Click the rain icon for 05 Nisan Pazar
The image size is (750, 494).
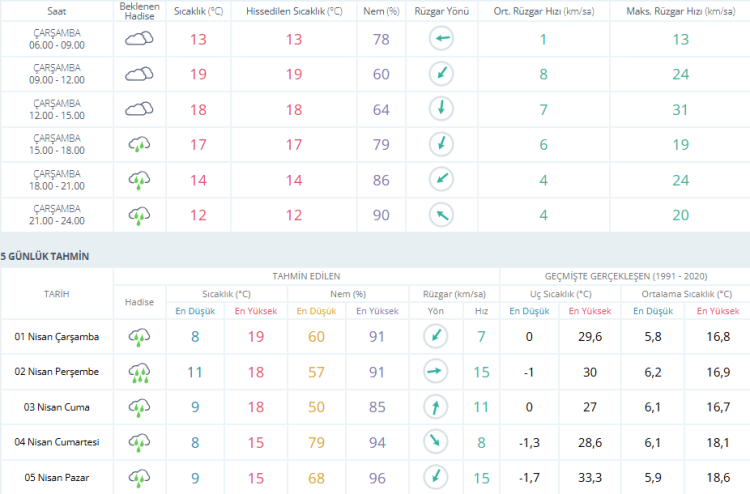pos(139,477)
